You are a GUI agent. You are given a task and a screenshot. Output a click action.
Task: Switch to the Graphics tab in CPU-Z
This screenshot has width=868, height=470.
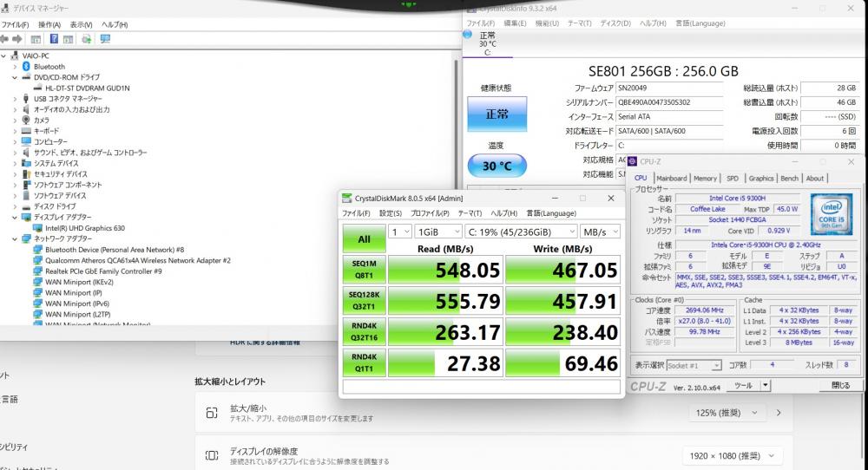pos(761,178)
